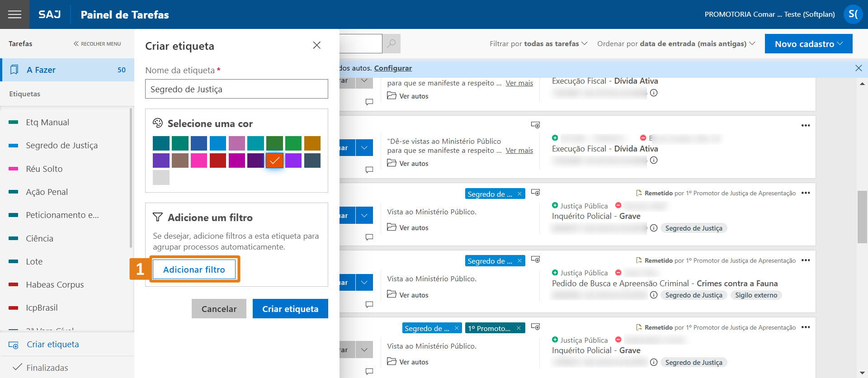
Task: Click the Adicionar filtro button
Action: tap(194, 269)
